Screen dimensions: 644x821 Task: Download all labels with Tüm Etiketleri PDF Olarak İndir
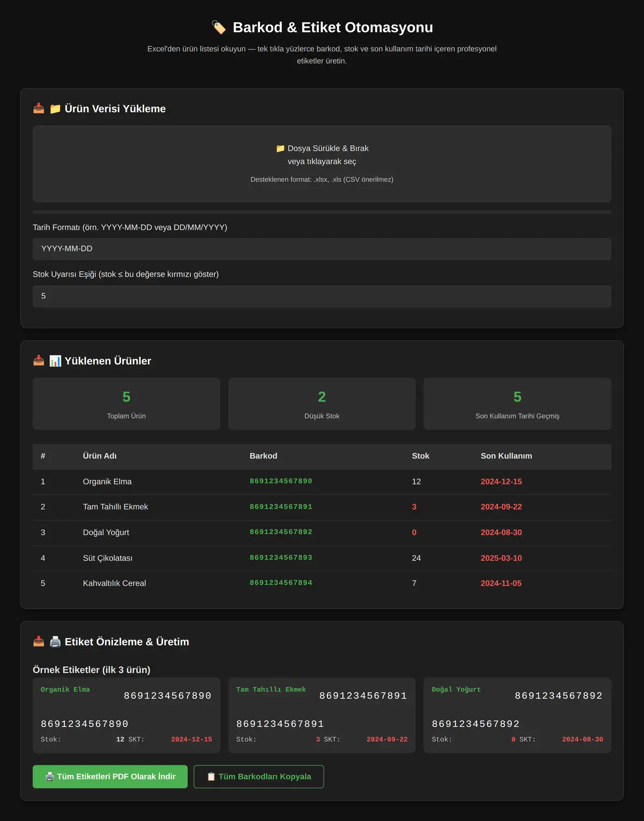110,776
